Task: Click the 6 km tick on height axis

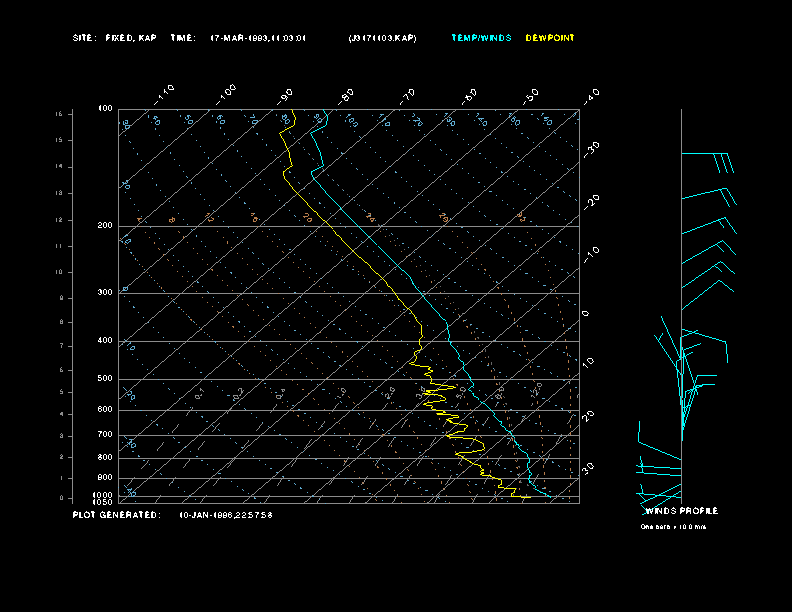Action: coord(62,370)
